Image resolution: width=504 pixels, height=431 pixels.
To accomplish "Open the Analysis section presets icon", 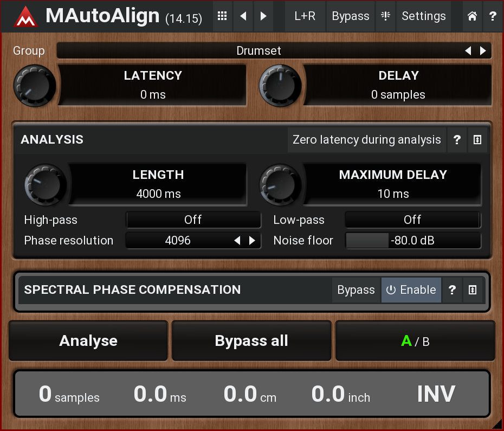I will pos(477,140).
